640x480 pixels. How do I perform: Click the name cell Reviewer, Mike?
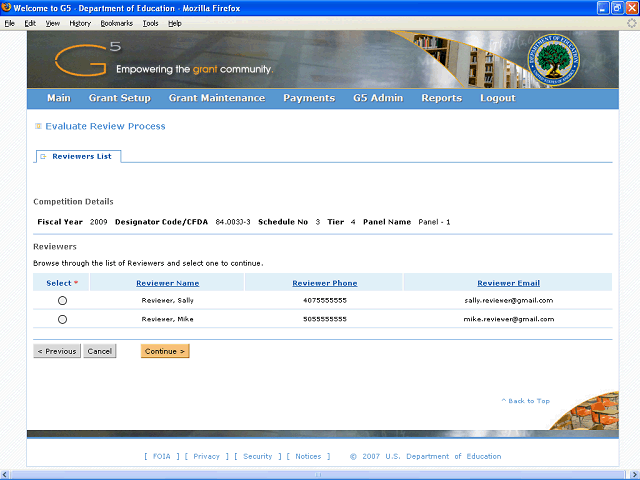point(167,319)
